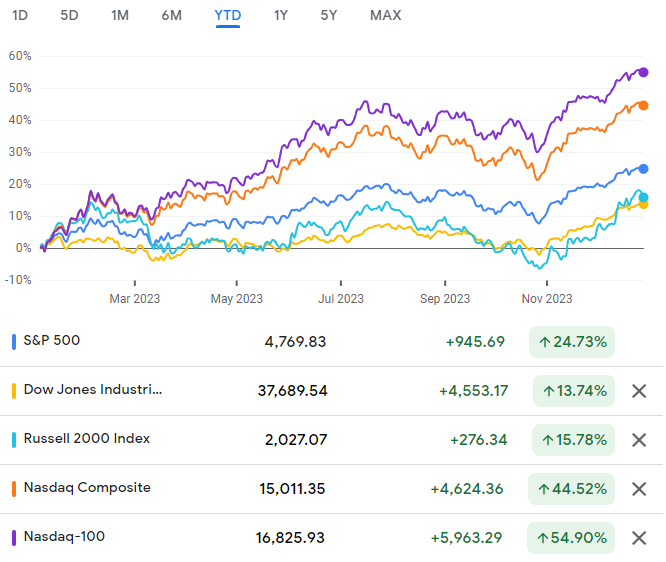Click the Dow Jones value 37,689.54
Image resolution: width=666 pixels, height=562 pixels.
pyautogui.click(x=292, y=391)
